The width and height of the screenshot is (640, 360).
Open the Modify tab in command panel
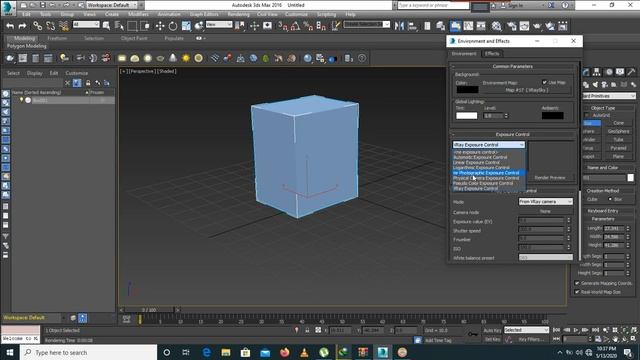click(x=586, y=72)
